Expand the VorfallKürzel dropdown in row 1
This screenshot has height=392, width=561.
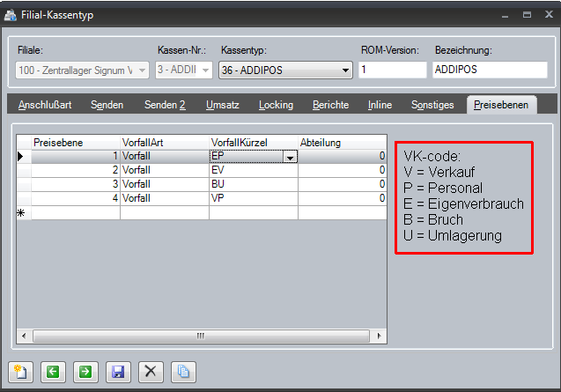290,157
